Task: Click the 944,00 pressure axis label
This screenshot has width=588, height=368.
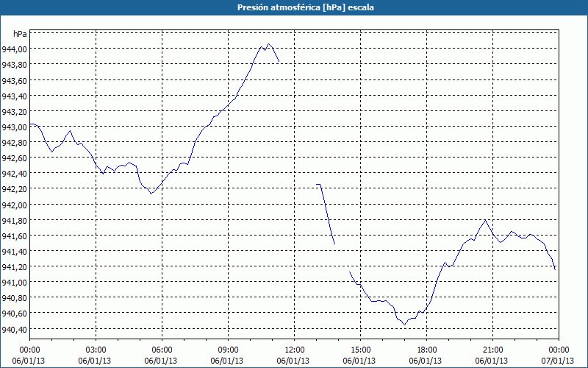Action: pyautogui.click(x=14, y=49)
